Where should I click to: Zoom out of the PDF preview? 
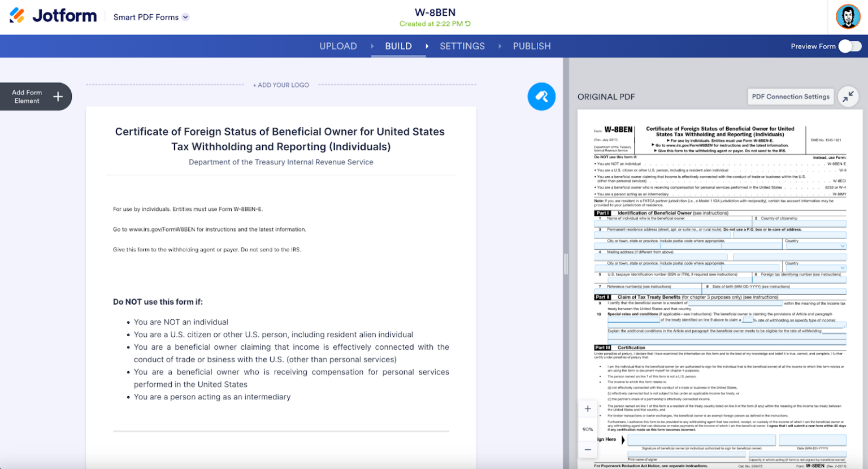click(x=588, y=449)
